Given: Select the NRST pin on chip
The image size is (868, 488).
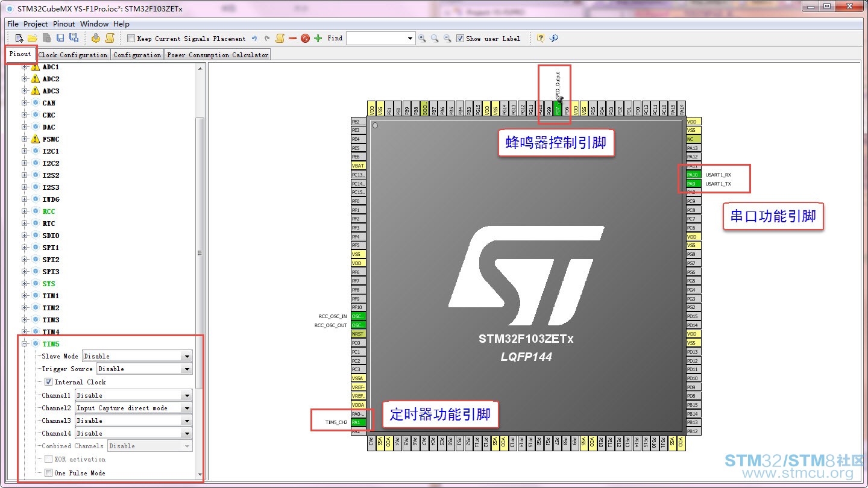Looking at the screenshot, I should 358,334.
